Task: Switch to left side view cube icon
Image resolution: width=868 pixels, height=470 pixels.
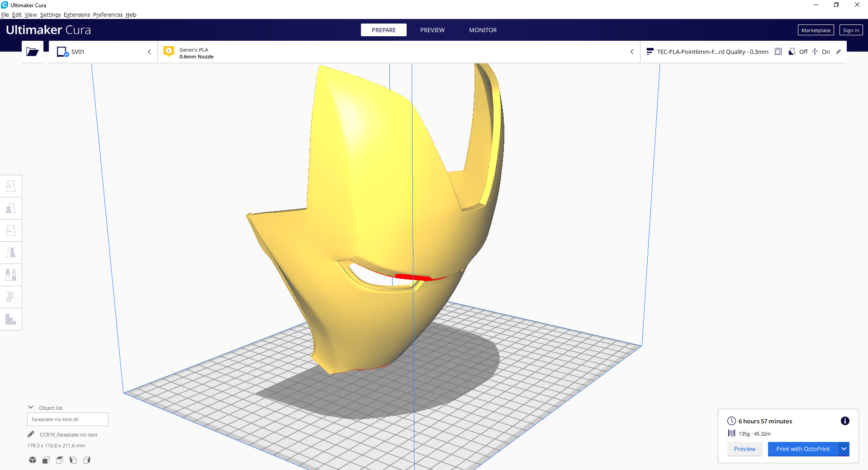Action: point(73,460)
